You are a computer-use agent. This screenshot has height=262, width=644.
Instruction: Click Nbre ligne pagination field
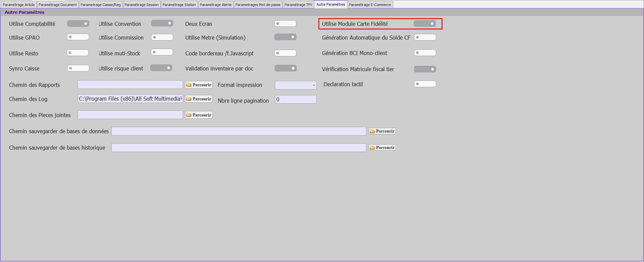pyautogui.click(x=296, y=99)
